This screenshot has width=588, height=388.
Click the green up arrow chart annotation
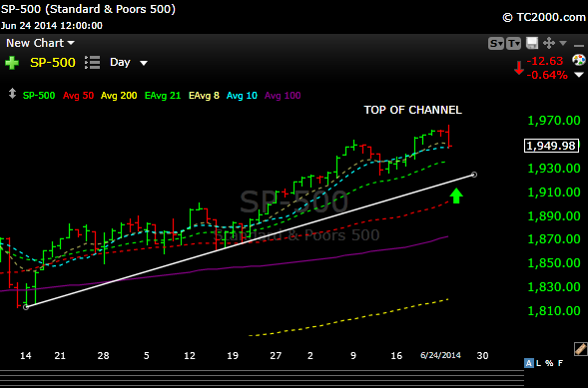[456, 195]
